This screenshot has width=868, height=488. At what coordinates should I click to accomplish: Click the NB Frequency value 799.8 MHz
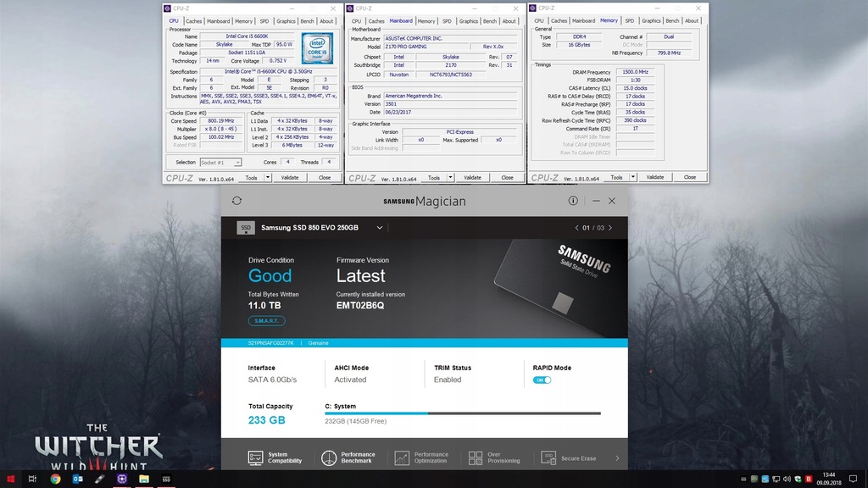click(669, 53)
